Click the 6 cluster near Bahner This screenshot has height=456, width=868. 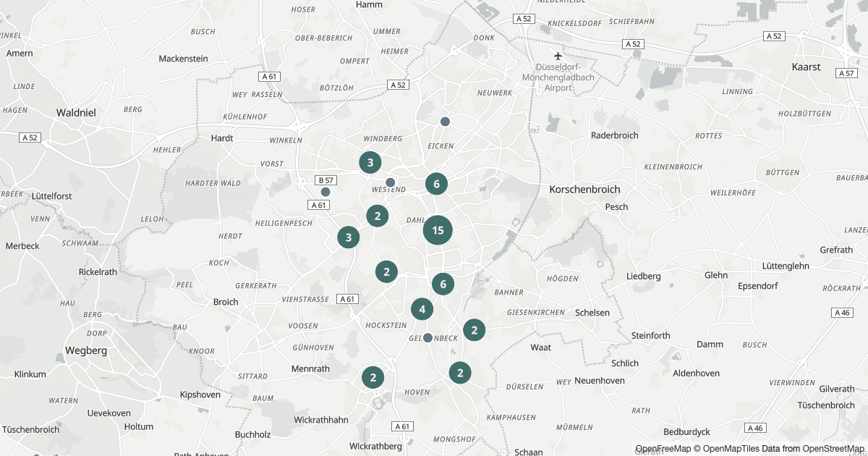[x=443, y=284]
